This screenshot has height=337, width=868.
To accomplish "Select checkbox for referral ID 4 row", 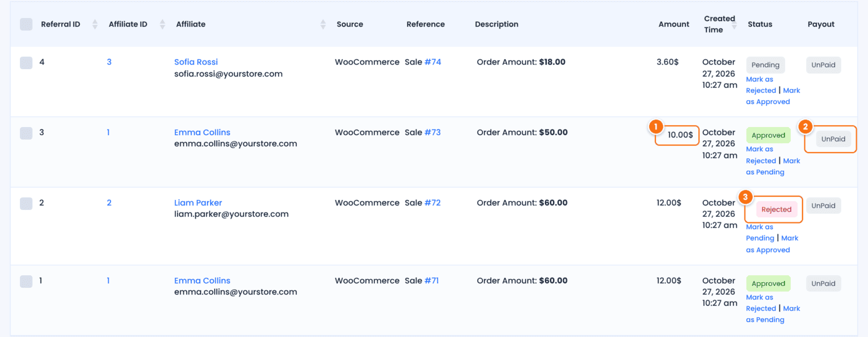I will click(26, 62).
